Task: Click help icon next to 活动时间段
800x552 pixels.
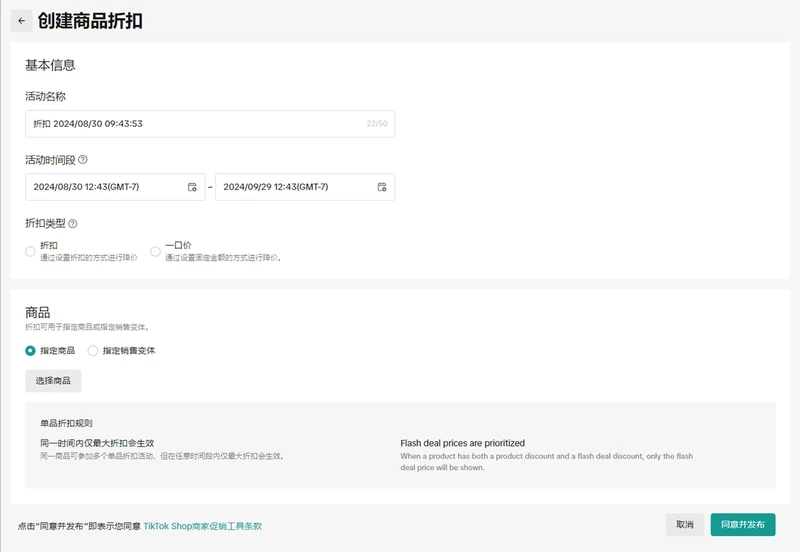Action: [x=83, y=160]
